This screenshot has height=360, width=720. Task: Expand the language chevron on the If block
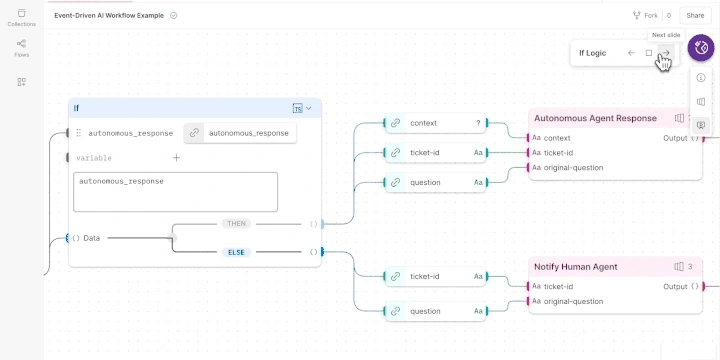(309, 108)
